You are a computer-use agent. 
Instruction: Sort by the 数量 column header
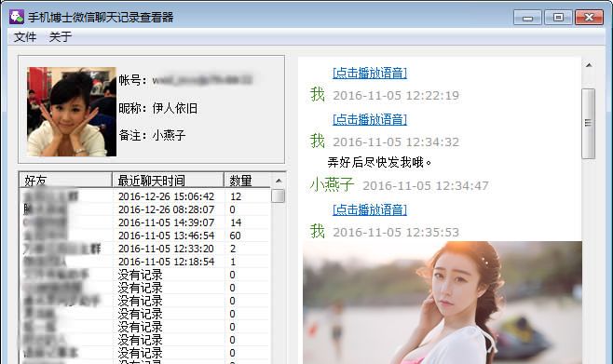(248, 180)
